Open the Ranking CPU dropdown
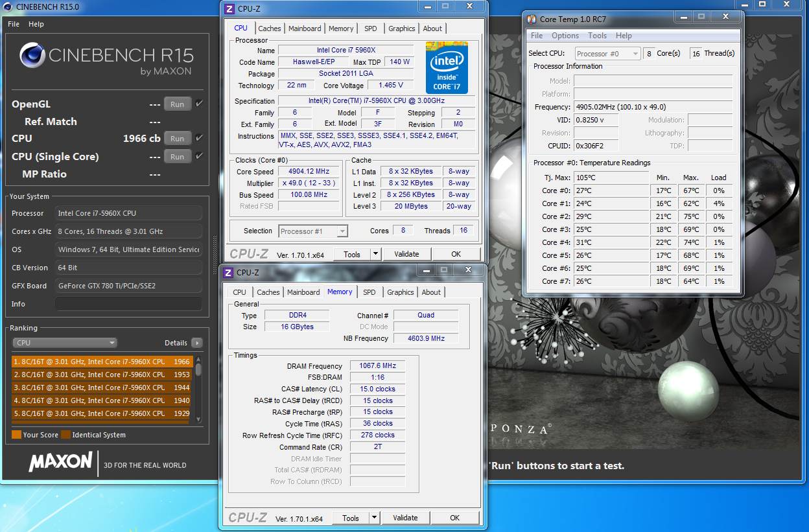The width and height of the screenshot is (809, 532). (x=65, y=343)
